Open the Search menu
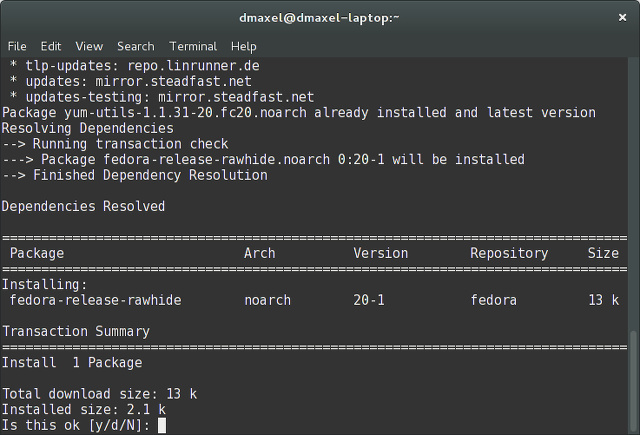 pyautogui.click(x=136, y=47)
